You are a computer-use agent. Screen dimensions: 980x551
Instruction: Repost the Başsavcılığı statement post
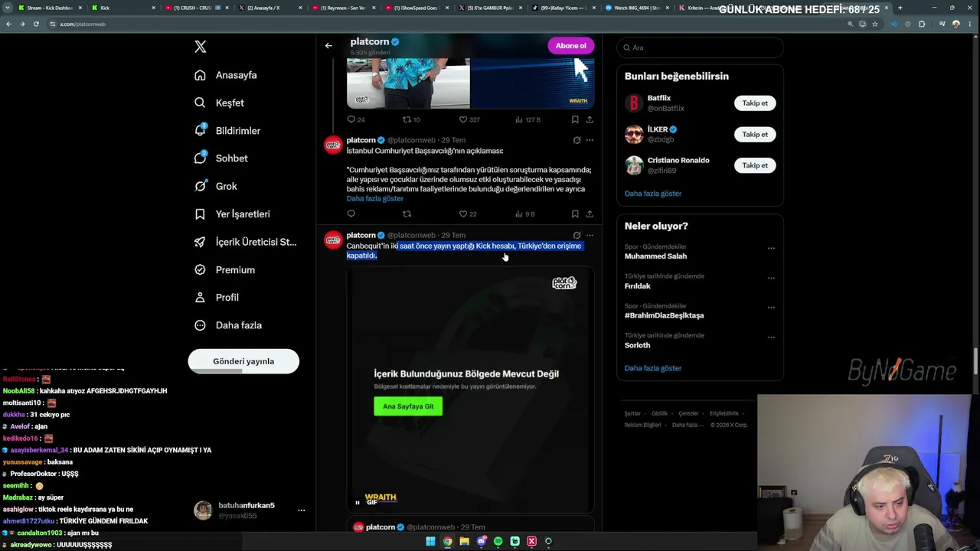pos(407,214)
